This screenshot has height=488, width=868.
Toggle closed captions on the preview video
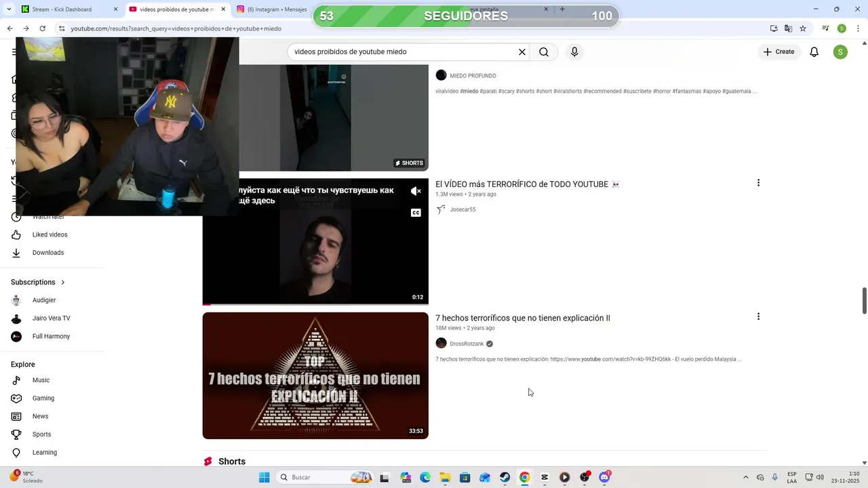click(x=416, y=213)
